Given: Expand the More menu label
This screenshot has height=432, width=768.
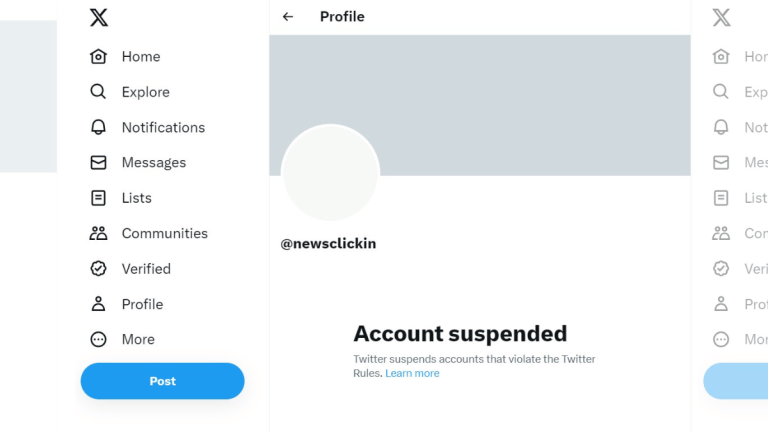Looking at the screenshot, I should 138,339.
